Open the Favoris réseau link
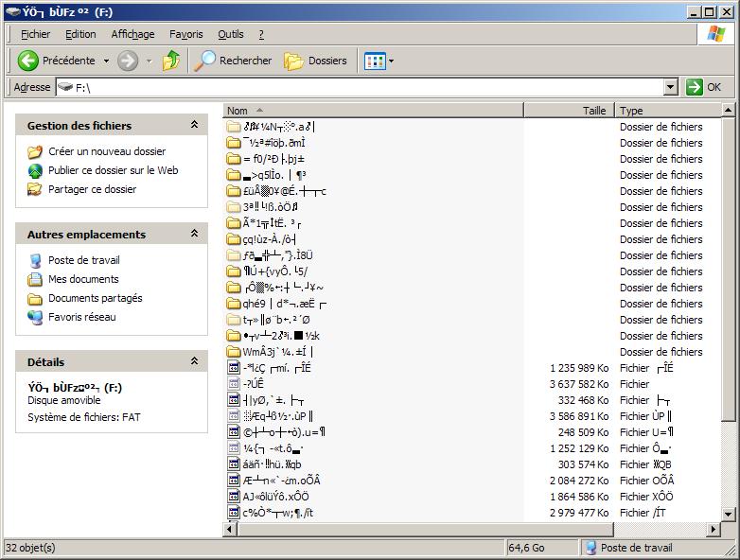Viewport: 740px width, 560px height. tap(82, 317)
